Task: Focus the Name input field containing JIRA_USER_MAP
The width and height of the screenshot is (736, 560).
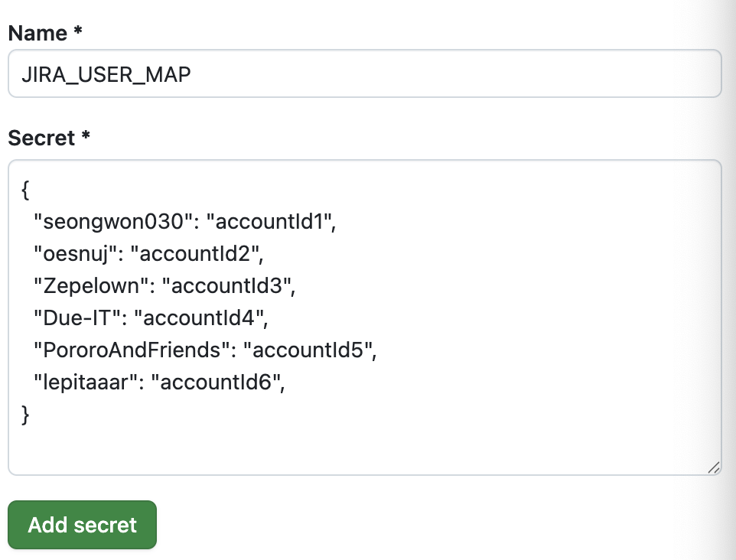Action: click(x=365, y=73)
